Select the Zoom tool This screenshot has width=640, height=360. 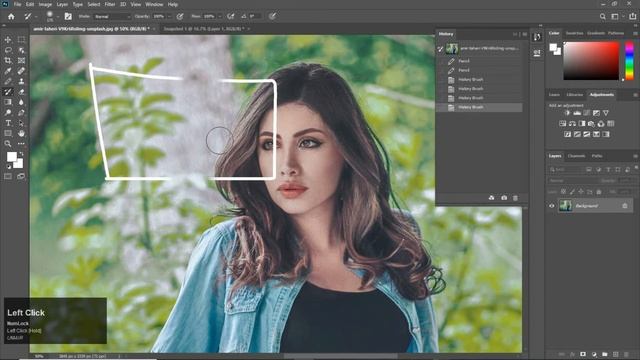(x=8, y=144)
